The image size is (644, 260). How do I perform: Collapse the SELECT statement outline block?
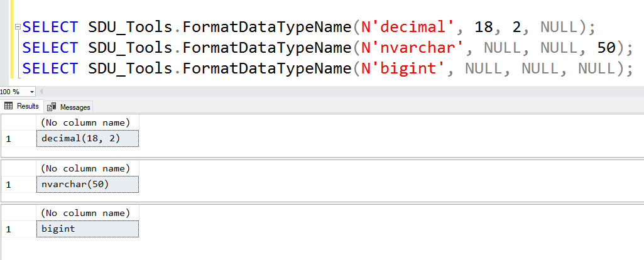[18, 27]
